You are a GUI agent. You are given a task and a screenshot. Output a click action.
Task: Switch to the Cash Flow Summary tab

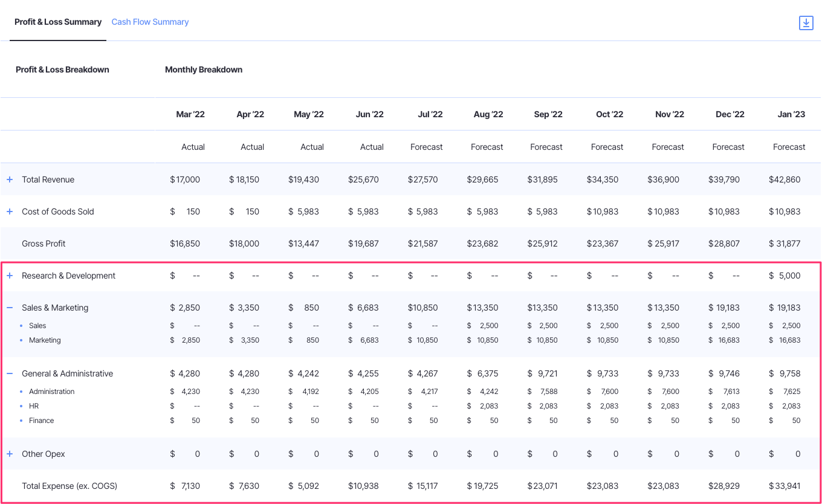point(150,22)
